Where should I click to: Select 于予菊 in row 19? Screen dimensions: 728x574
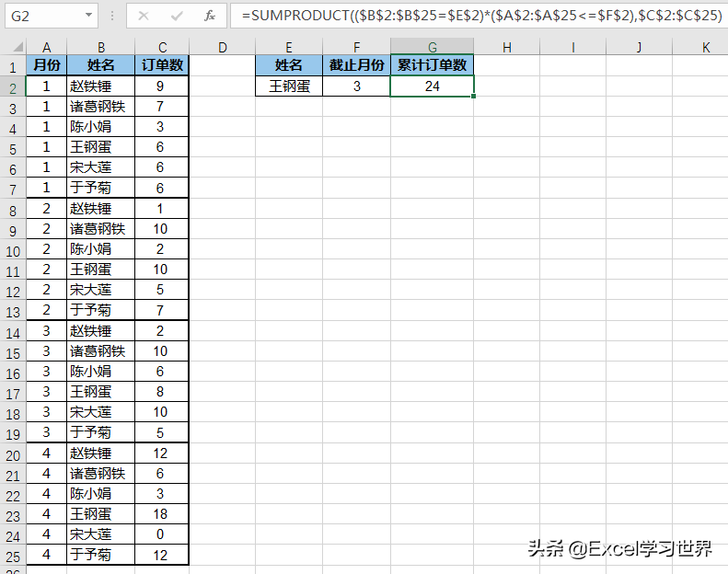[100, 432]
